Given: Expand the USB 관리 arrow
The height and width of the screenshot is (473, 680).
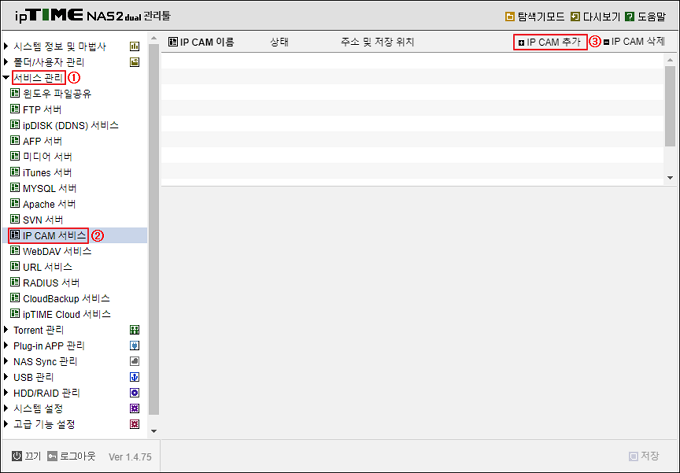Looking at the screenshot, I should (6, 377).
